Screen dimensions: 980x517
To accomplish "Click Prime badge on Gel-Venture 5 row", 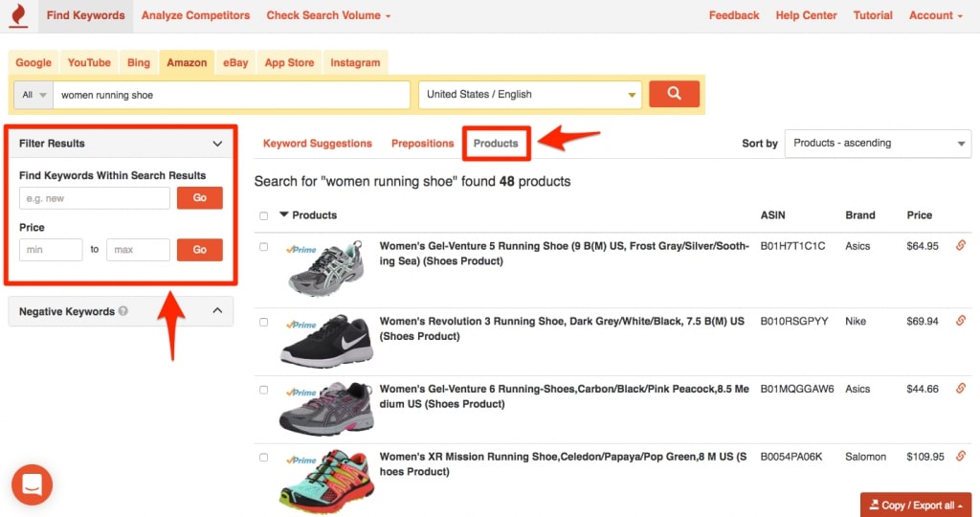I will pyautogui.click(x=301, y=249).
